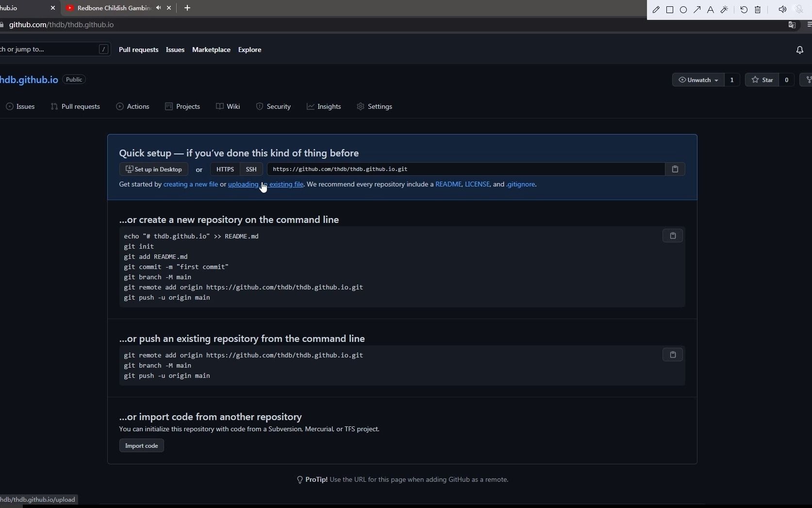Image resolution: width=812 pixels, height=508 pixels.
Task: Select the circle annotation tool
Action: pyautogui.click(x=683, y=10)
